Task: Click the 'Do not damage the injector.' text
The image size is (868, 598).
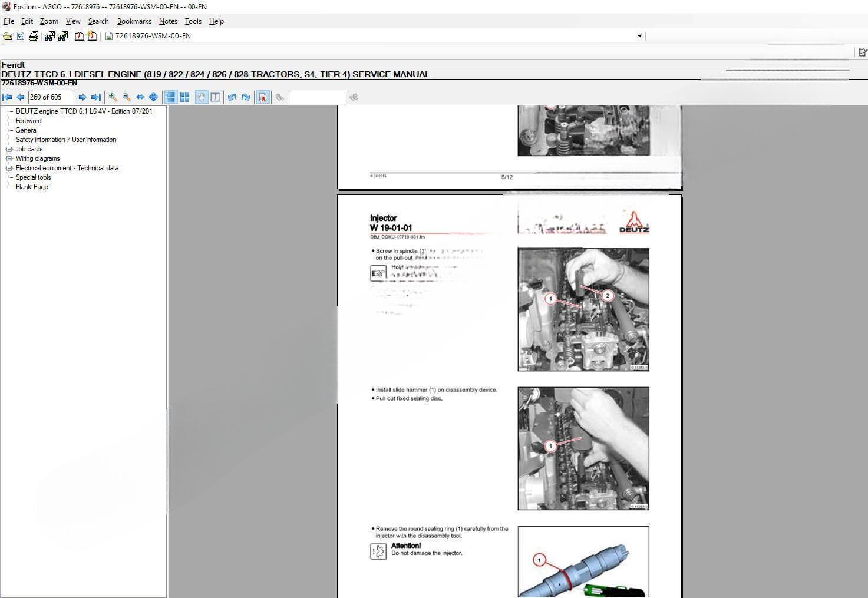Action: click(427, 553)
